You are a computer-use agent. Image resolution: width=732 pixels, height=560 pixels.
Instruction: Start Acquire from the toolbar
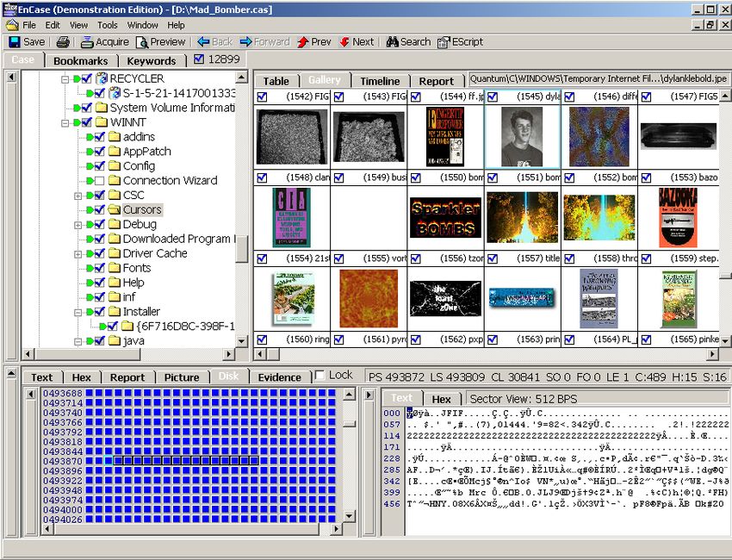point(104,42)
